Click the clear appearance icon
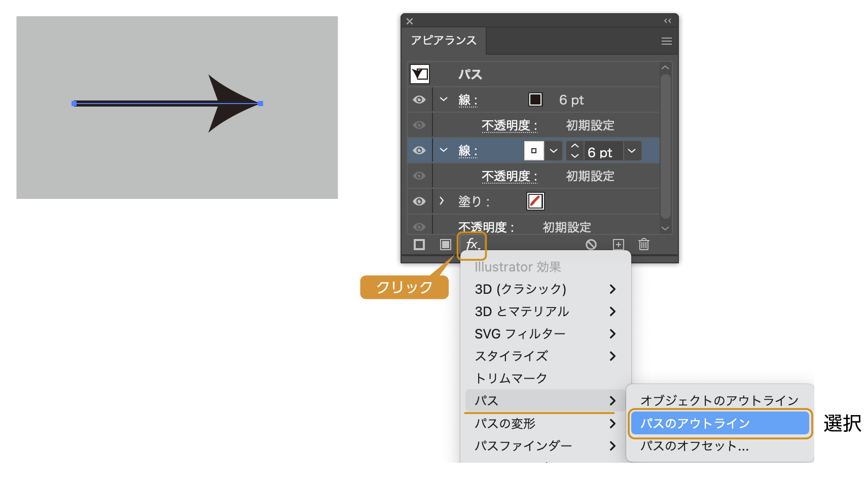868x478 pixels. (591, 245)
